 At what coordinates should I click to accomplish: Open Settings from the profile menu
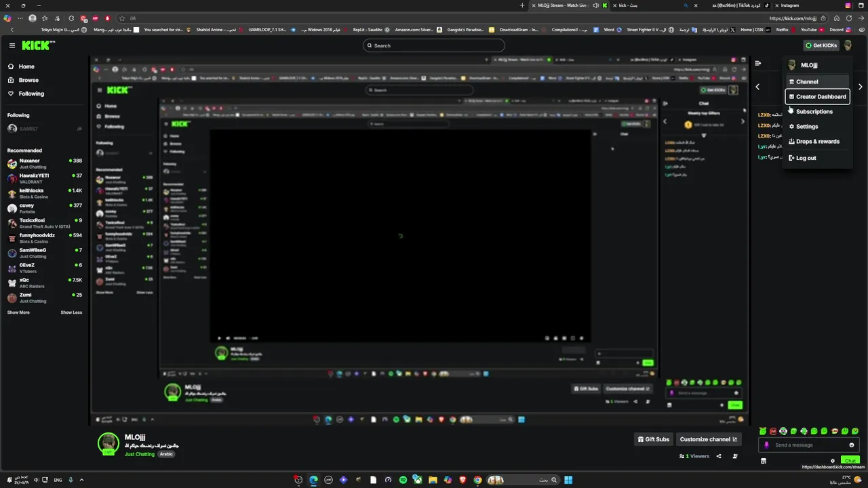818,126
